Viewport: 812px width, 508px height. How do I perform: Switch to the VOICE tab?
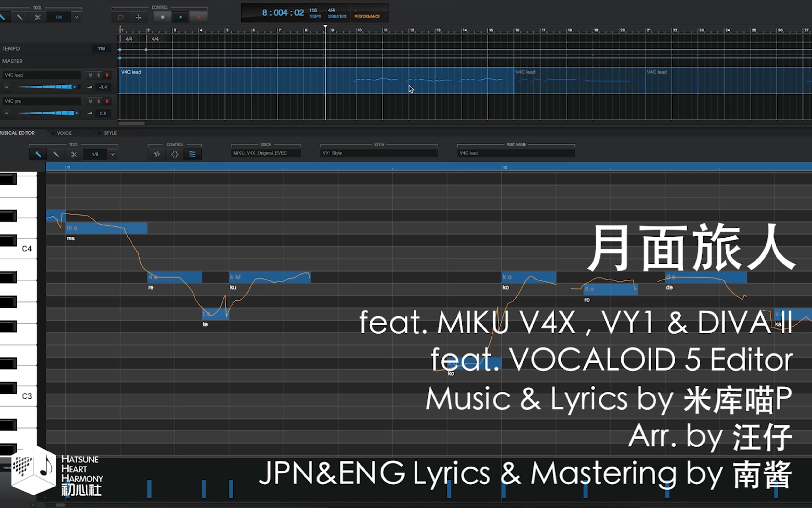(x=64, y=133)
